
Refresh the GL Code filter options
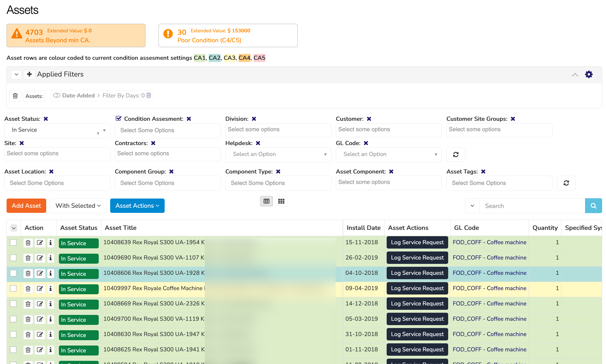455,154
